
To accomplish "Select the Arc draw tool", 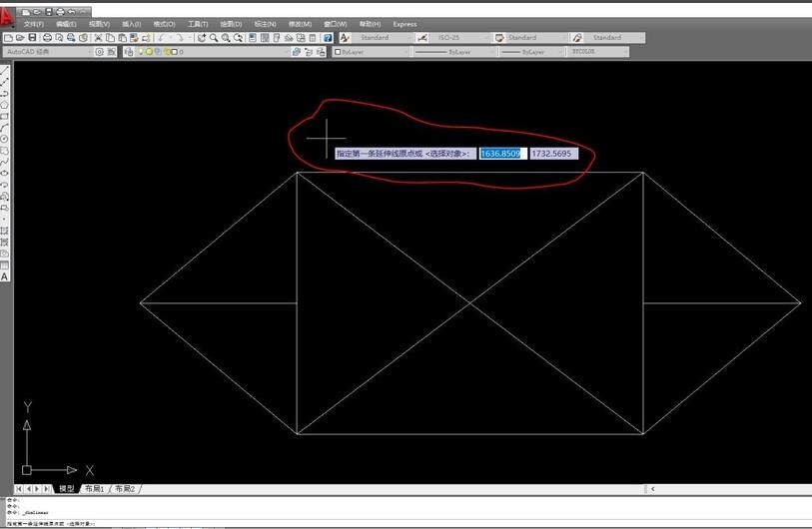I will 5,128.
